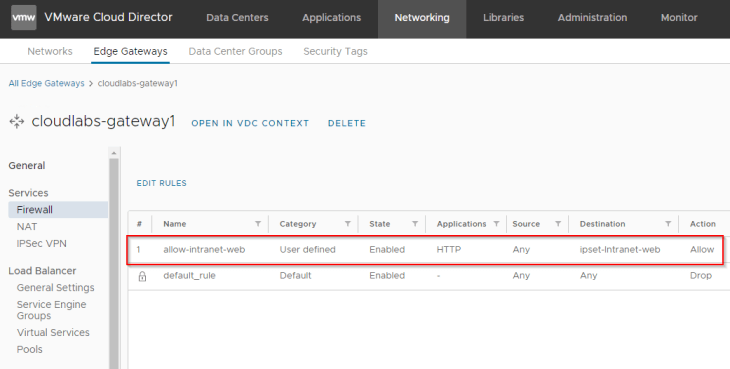Image resolution: width=730 pixels, height=369 pixels.
Task: Click the EDIT RULES button
Action: pos(162,183)
